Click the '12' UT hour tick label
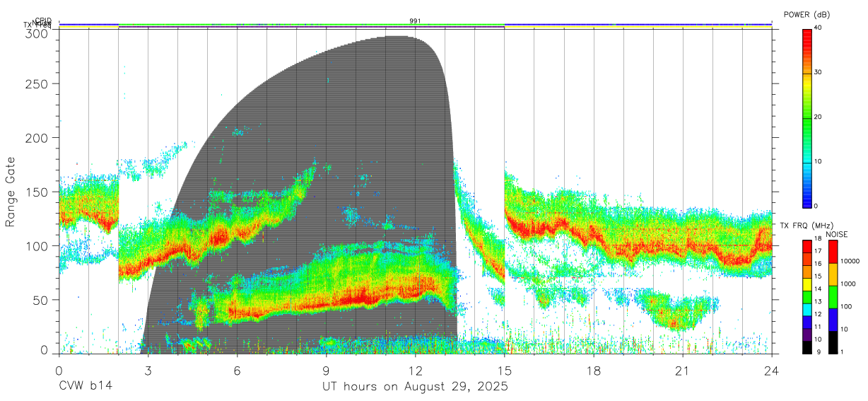Image resolution: width=868 pixels, height=401 pixels. pyautogui.click(x=416, y=371)
